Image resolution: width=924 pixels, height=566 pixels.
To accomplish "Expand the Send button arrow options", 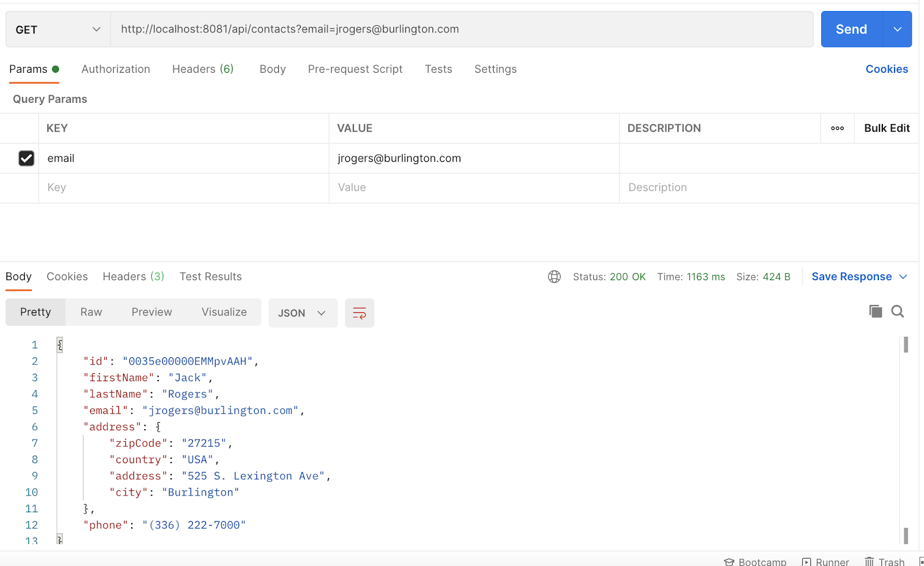I will coord(897,29).
